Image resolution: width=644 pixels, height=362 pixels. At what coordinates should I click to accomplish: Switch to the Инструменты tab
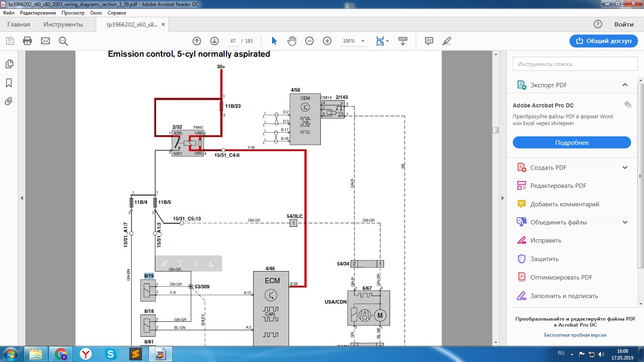point(63,24)
